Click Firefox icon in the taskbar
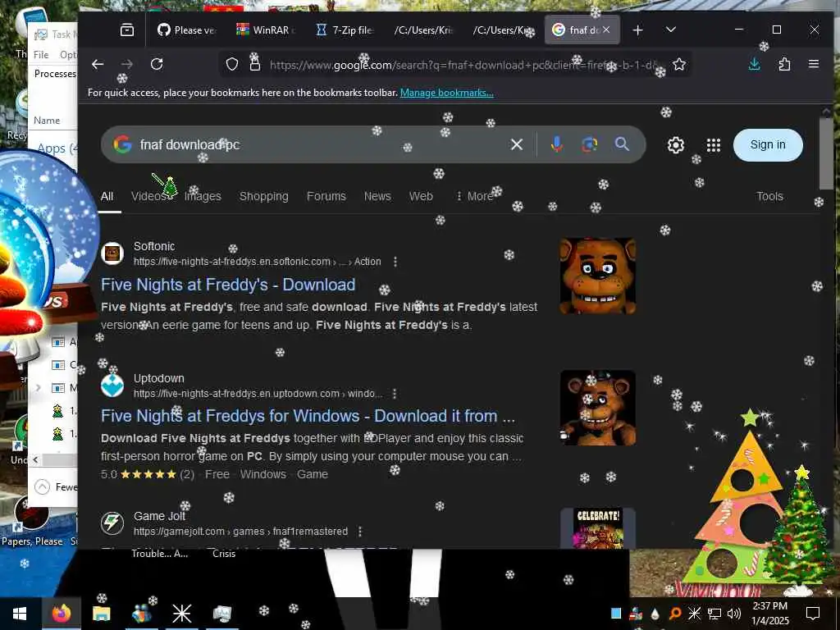The image size is (840, 630). tap(61, 614)
